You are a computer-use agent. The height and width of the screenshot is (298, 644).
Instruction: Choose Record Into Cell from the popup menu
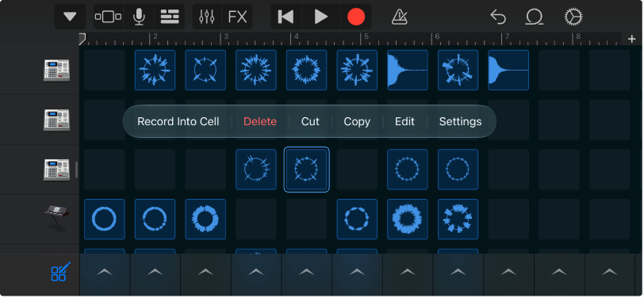click(178, 121)
